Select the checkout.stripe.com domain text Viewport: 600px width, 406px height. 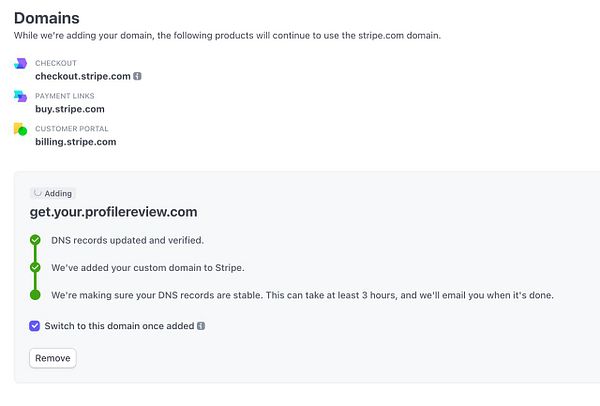pos(82,76)
